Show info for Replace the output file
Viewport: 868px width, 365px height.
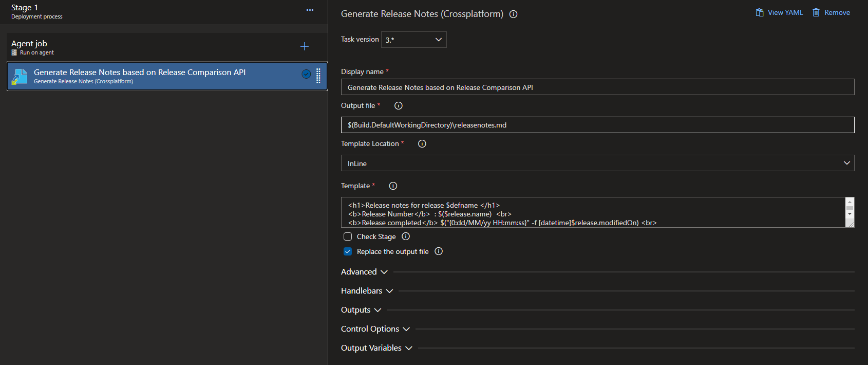(439, 251)
